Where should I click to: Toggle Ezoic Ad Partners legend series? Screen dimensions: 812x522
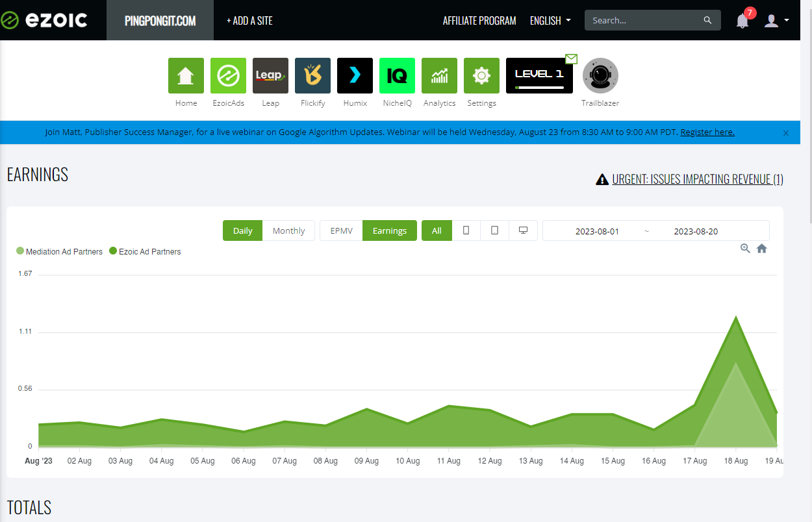[146, 251]
